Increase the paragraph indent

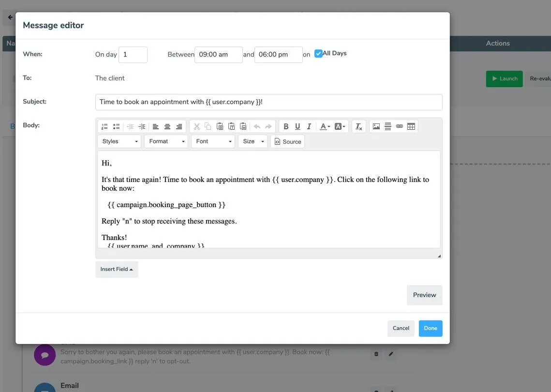[141, 126]
